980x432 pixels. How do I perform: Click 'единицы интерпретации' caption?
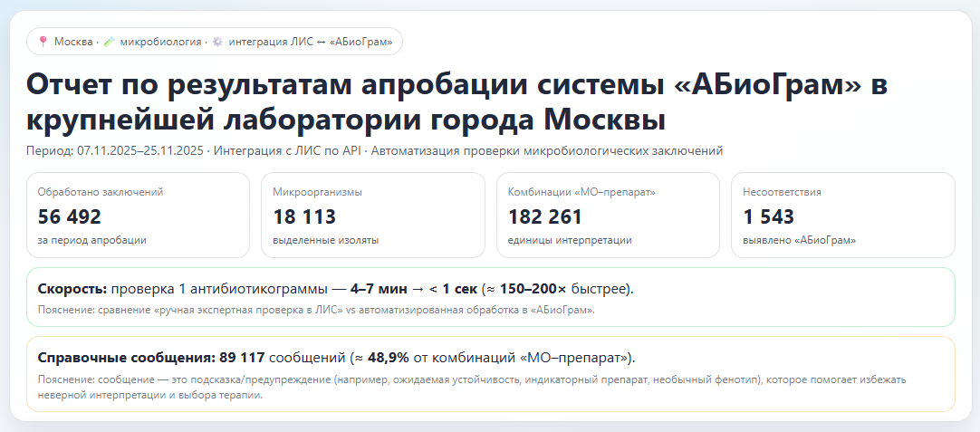[570, 240]
